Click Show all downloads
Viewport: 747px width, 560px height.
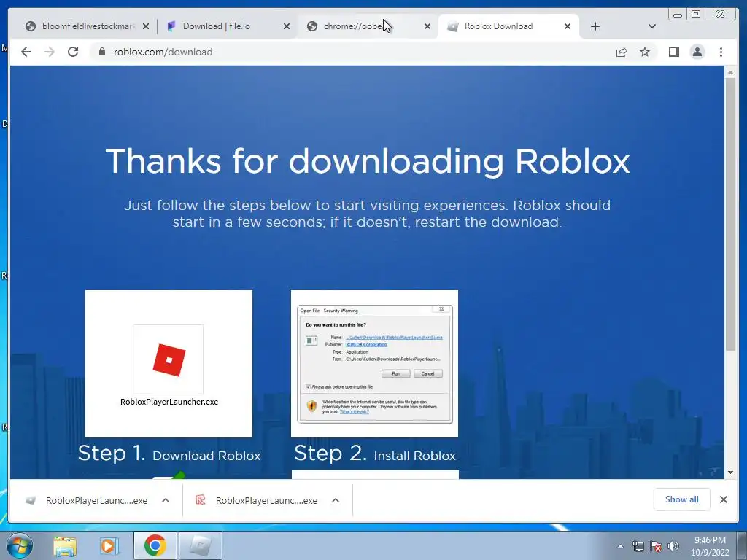point(682,499)
